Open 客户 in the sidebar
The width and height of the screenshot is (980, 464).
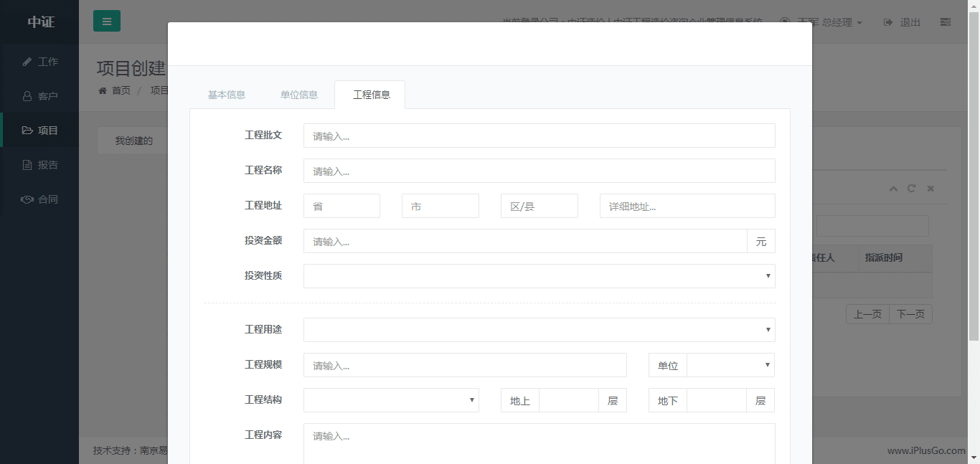click(40, 96)
